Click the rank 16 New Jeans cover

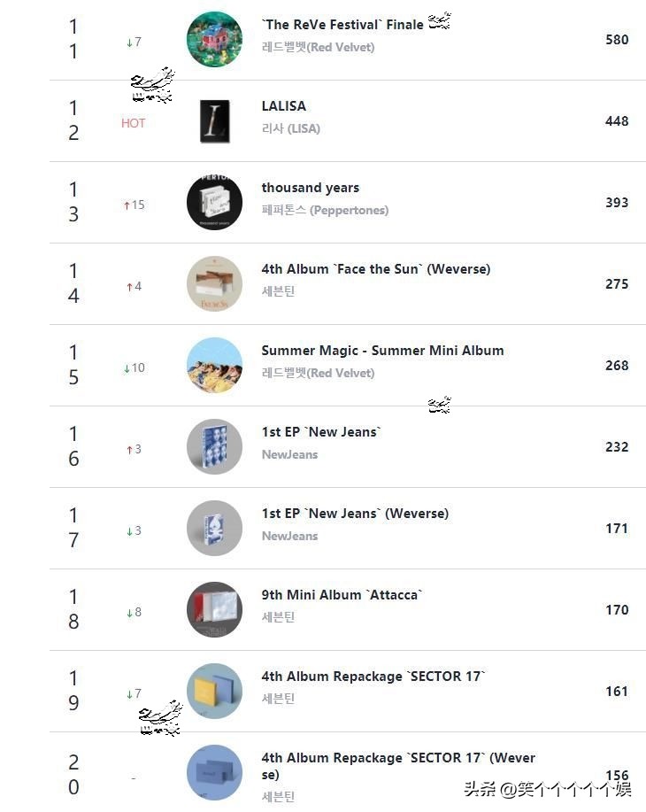pos(214,446)
